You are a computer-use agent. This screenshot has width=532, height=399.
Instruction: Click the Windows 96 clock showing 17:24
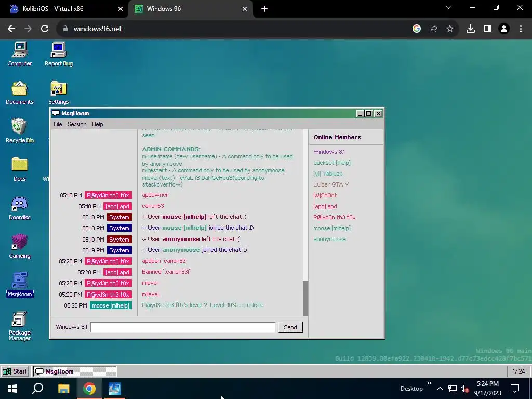coord(518,371)
